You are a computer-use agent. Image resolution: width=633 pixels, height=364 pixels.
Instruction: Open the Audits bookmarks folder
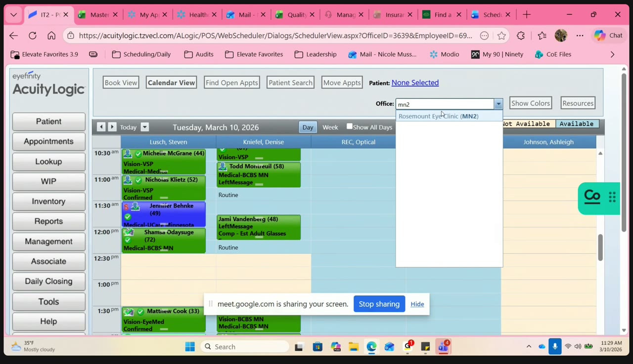coord(199,54)
